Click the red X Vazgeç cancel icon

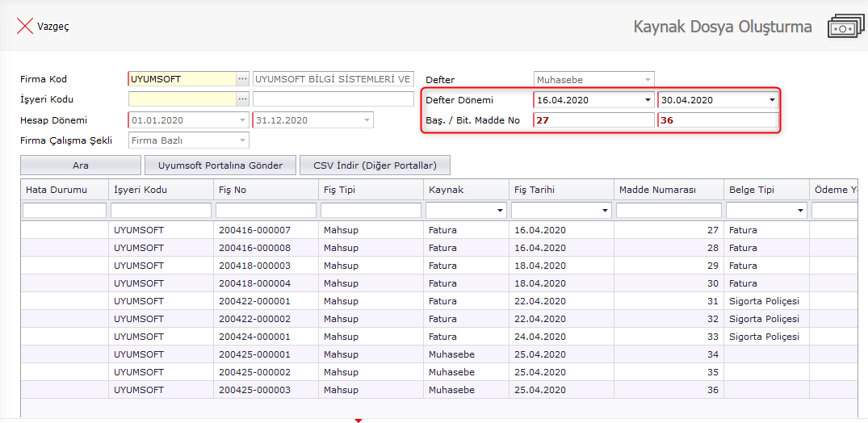coord(25,26)
